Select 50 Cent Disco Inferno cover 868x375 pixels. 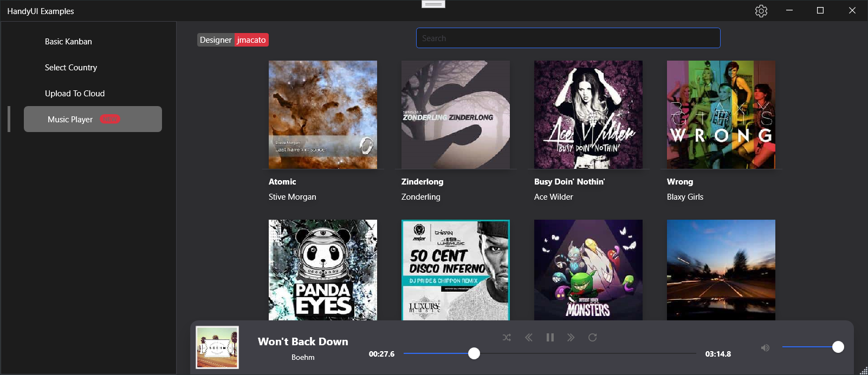click(x=456, y=270)
